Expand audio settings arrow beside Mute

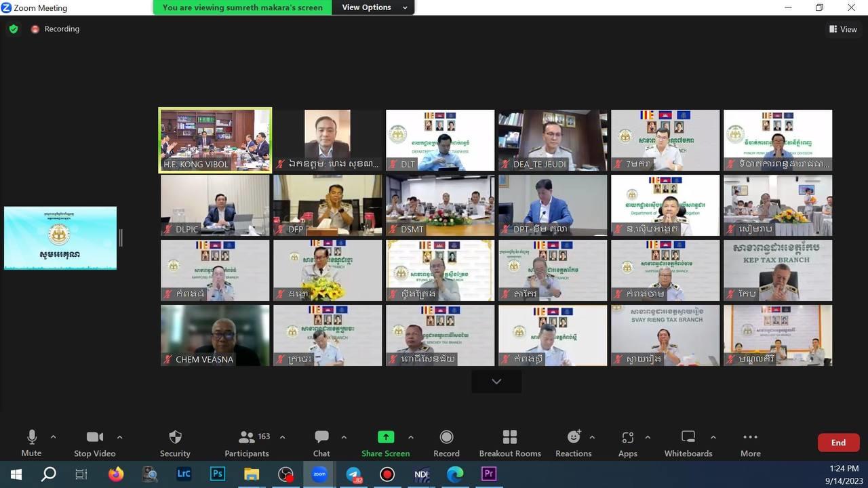click(54, 437)
